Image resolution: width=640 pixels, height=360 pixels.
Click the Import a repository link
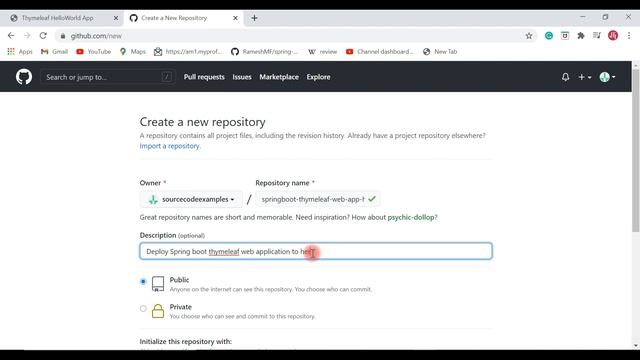point(170,146)
